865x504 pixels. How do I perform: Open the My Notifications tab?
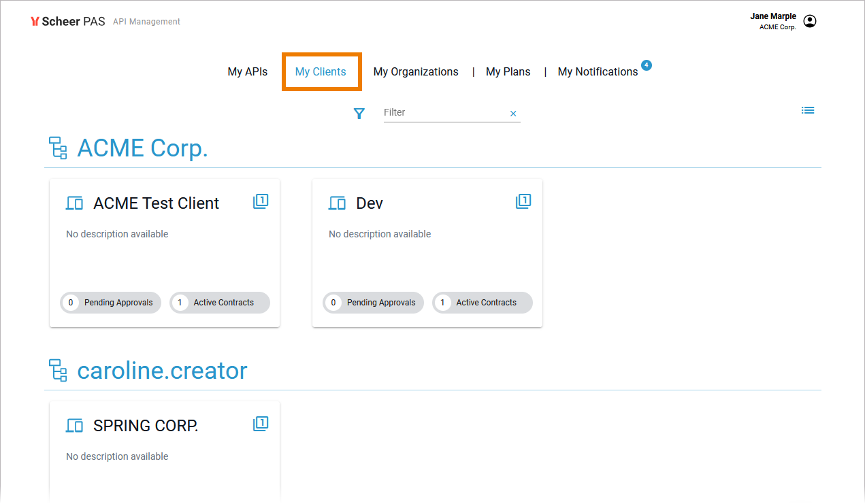(x=598, y=71)
